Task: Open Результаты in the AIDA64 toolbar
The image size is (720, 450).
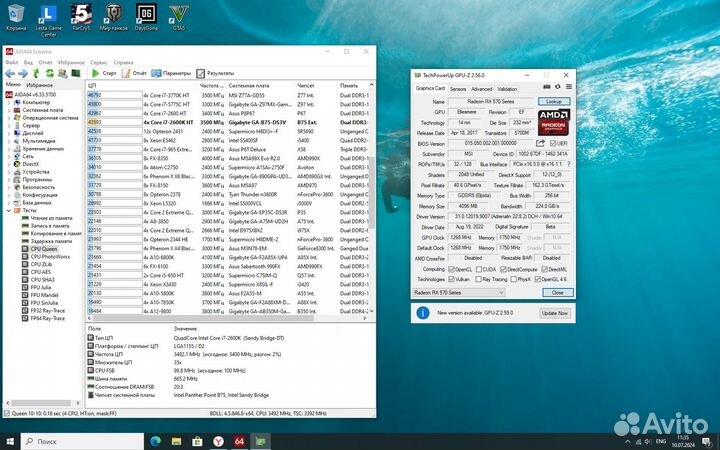Action: click(215, 73)
